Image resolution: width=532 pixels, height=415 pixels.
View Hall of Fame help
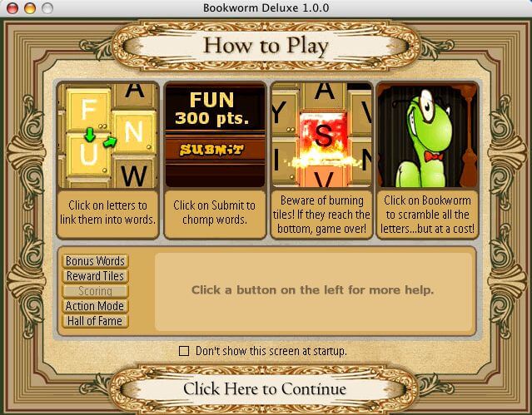tap(96, 321)
